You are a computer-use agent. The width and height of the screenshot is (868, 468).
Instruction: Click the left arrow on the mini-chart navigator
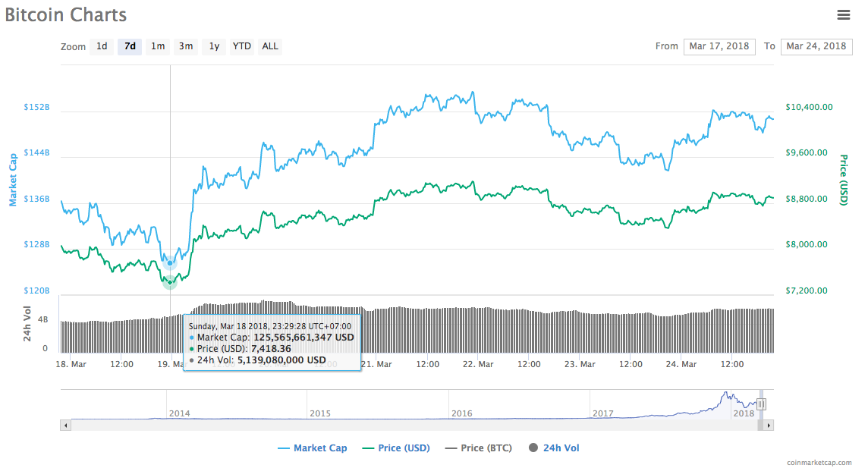[66, 425]
